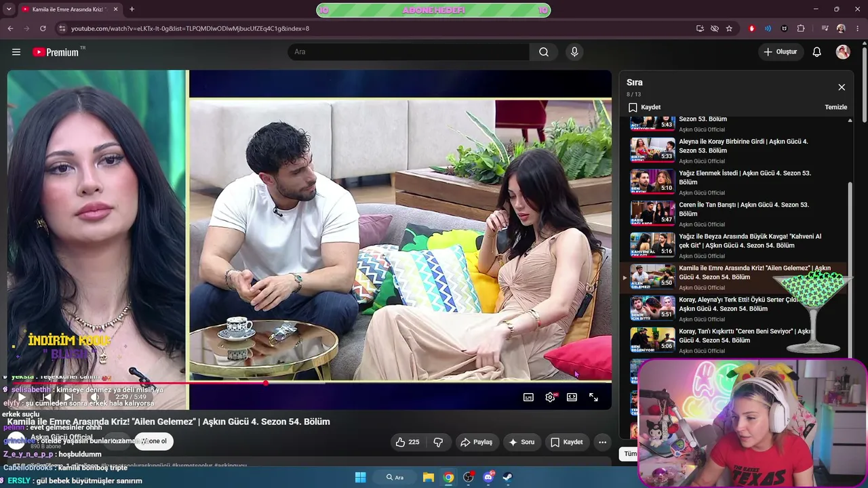Toggle the crossed-eye tracking protection icon
Viewport: 868px width, 488px height.
click(715, 28)
